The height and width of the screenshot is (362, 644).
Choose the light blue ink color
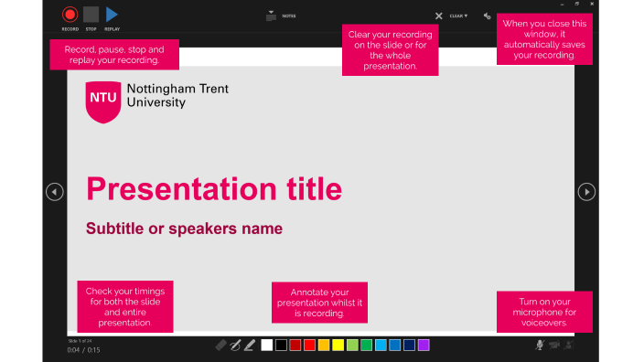[381, 346]
